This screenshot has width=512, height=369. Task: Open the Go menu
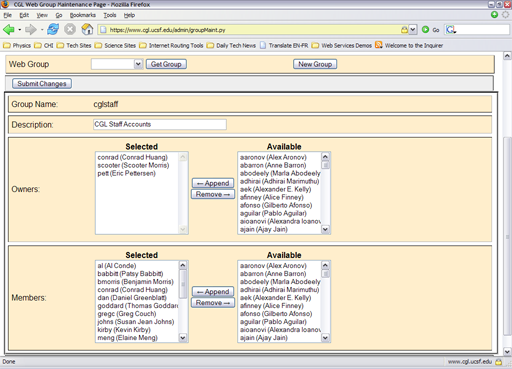coord(59,15)
